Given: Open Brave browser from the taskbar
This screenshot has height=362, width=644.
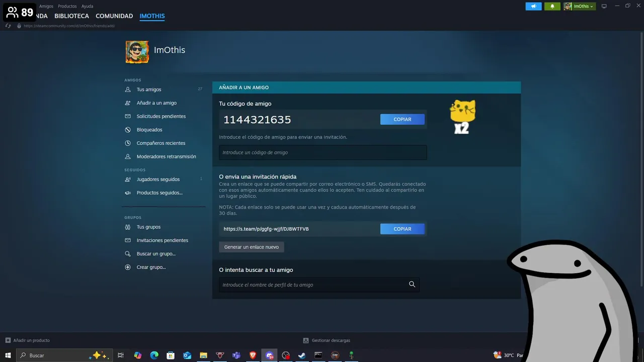Looking at the screenshot, I should pyautogui.click(x=253, y=355).
